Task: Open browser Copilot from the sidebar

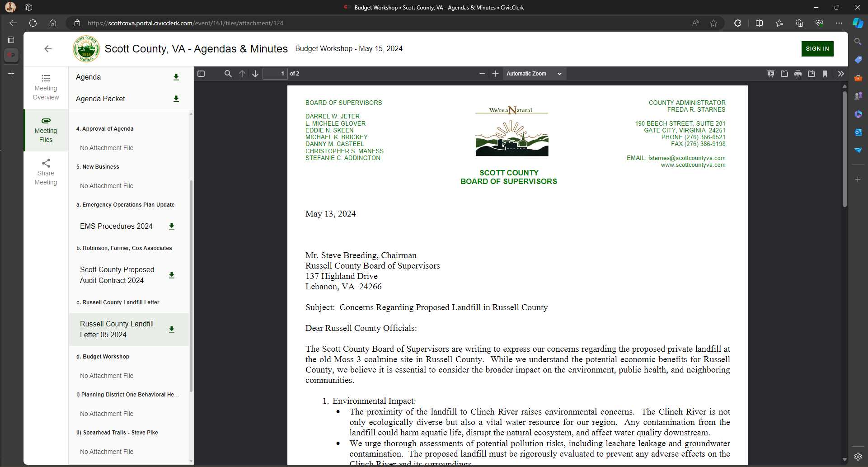Action: tap(858, 23)
